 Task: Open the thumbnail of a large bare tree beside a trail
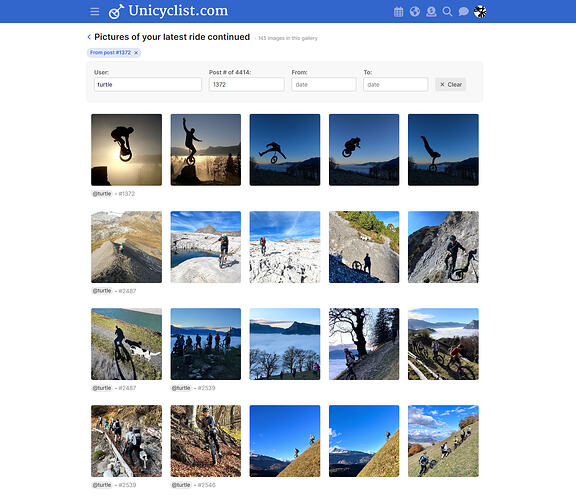click(364, 344)
